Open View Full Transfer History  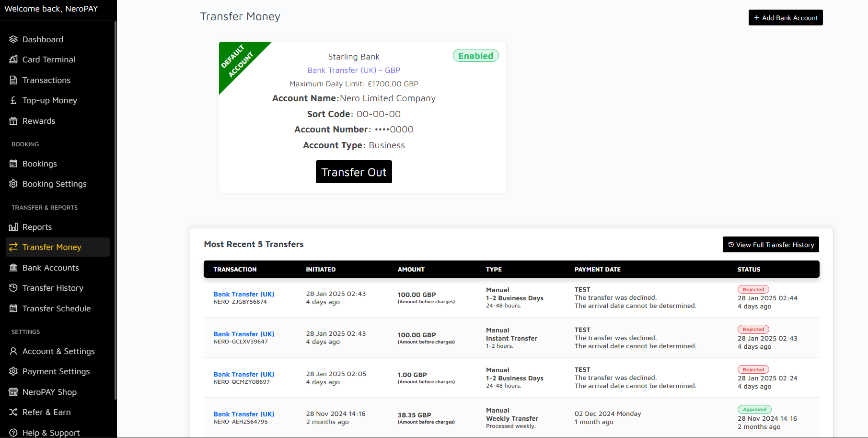coord(771,245)
